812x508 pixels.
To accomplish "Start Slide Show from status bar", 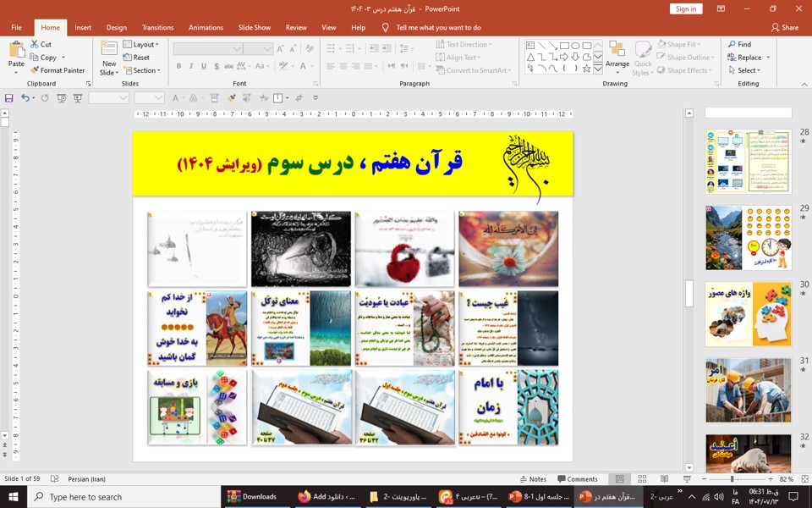I will pyautogui.click(x=686, y=479).
